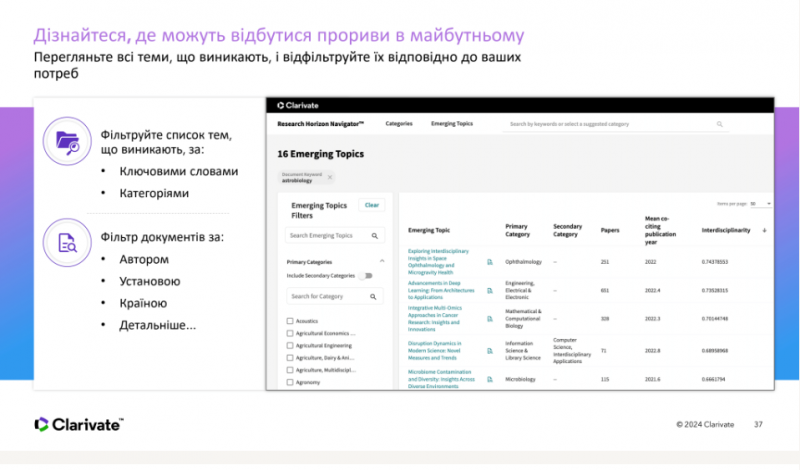Click the Emerging Topics Filters heading
Viewport: 800px width, 470px height.
(319, 210)
